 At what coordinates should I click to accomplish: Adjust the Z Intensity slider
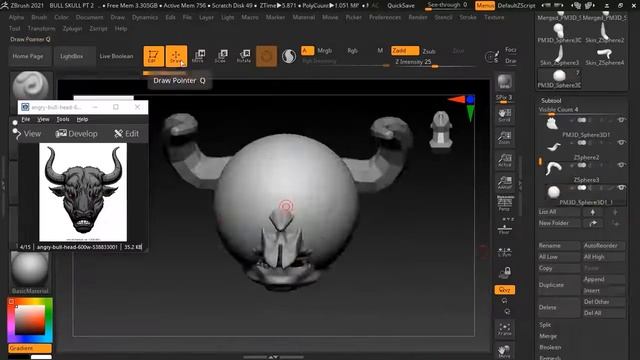click(435, 62)
